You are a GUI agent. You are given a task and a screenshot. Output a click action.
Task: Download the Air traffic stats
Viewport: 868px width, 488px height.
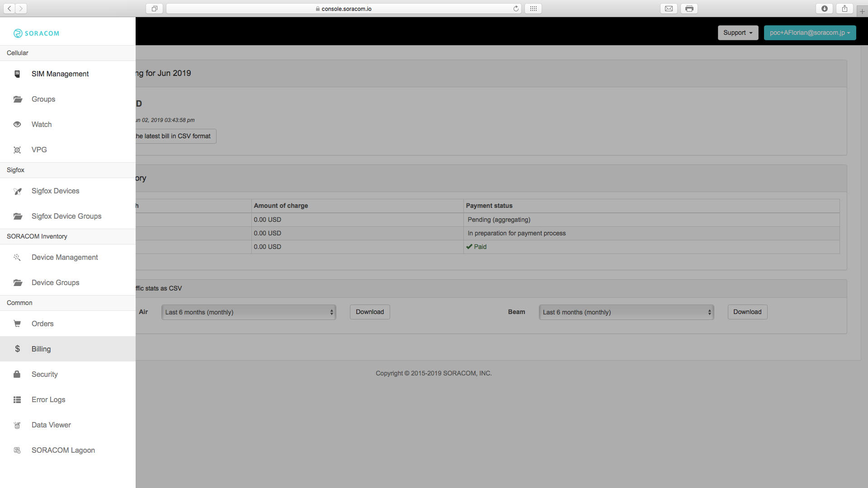point(369,312)
